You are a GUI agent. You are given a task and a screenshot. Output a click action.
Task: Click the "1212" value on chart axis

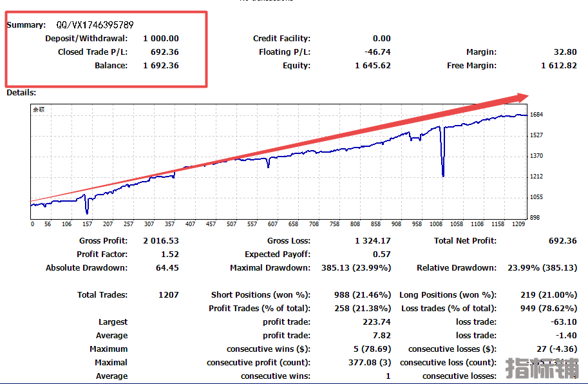click(536, 177)
